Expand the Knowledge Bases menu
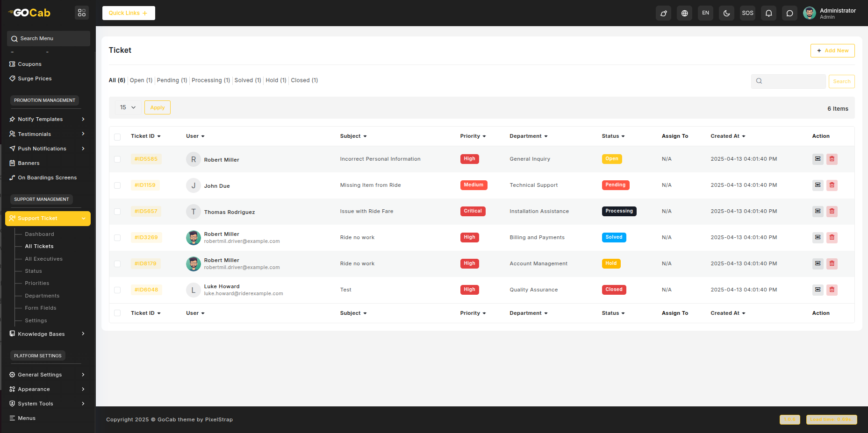Viewport: 868px width, 433px height. coord(47,334)
